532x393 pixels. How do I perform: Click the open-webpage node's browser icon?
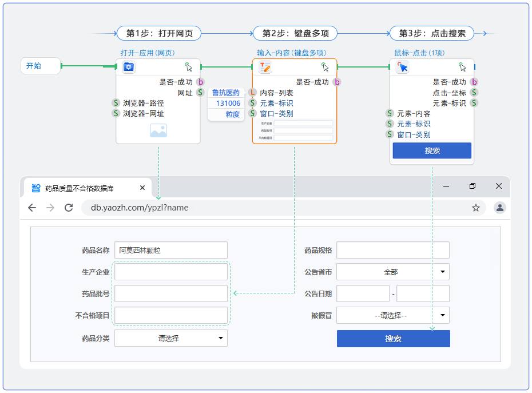point(129,68)
